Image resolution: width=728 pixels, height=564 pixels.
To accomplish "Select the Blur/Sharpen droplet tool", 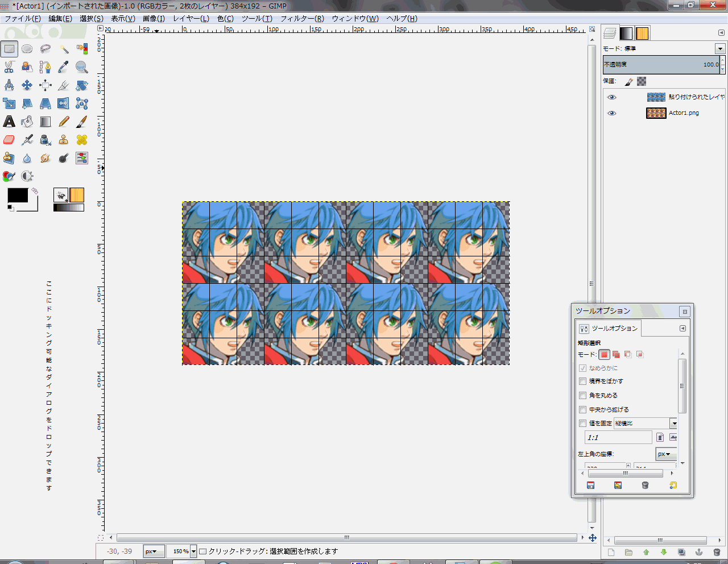I will point(27,158).
